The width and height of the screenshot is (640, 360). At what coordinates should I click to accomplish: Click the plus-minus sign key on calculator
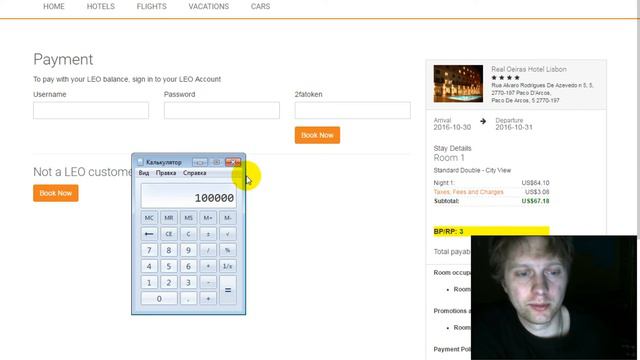point(208,234)
